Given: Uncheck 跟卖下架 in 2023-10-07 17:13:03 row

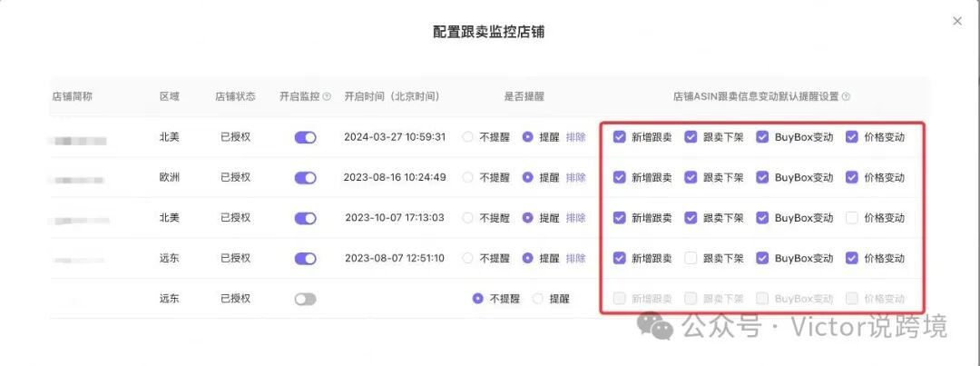Looking at the screenshot, I should [x=691, y=218].
